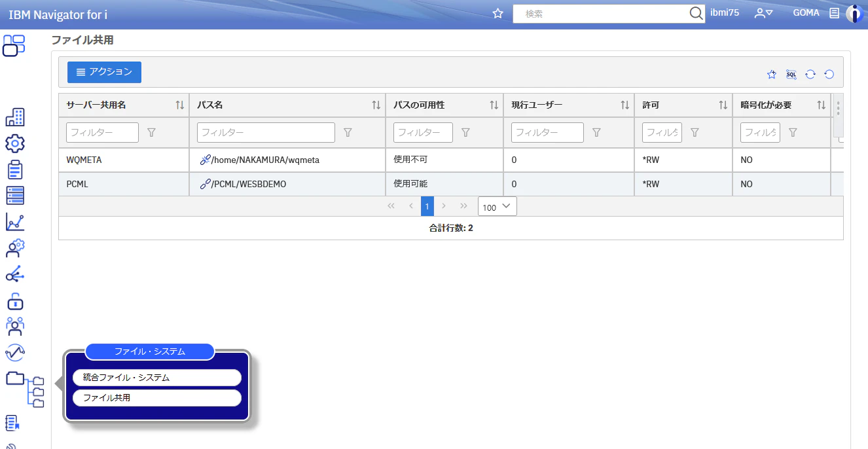Image resolution: width=868 pixels, height=449 pixels.
Task: Click the 現行ユーザー filter text box
Action: pyautogui.click(x=548, y=132)
